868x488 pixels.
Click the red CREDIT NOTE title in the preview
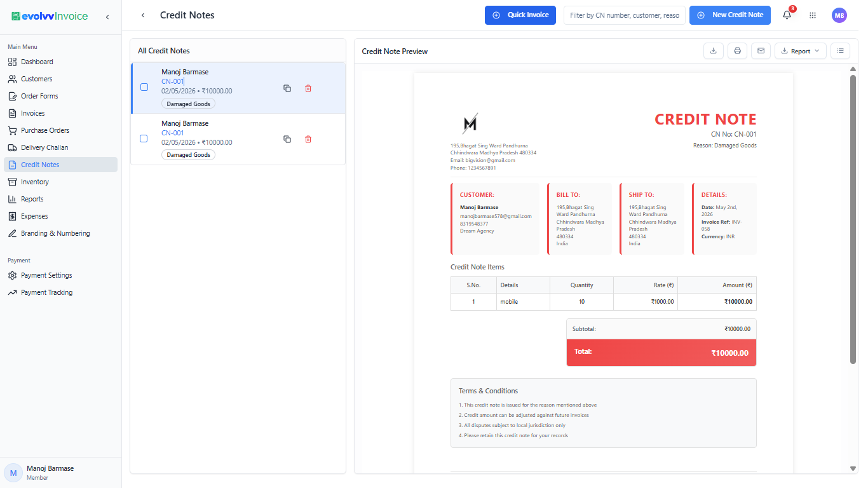coord(705,119)
